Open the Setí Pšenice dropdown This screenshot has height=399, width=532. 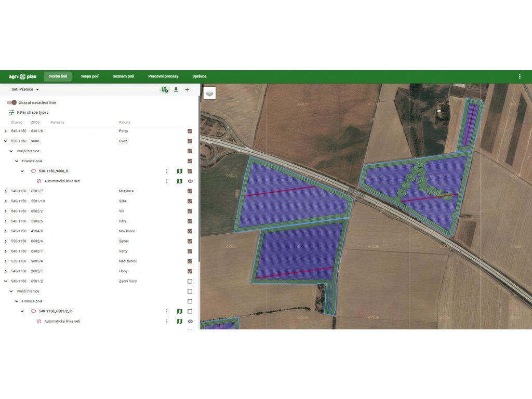[x=25, y=90]
